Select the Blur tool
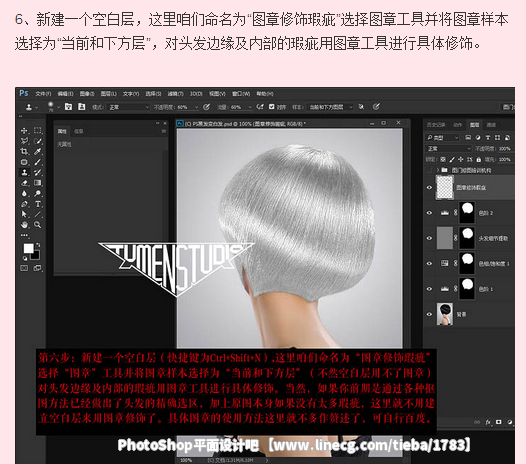Screen dimensions: 526x464 (24, 194)
